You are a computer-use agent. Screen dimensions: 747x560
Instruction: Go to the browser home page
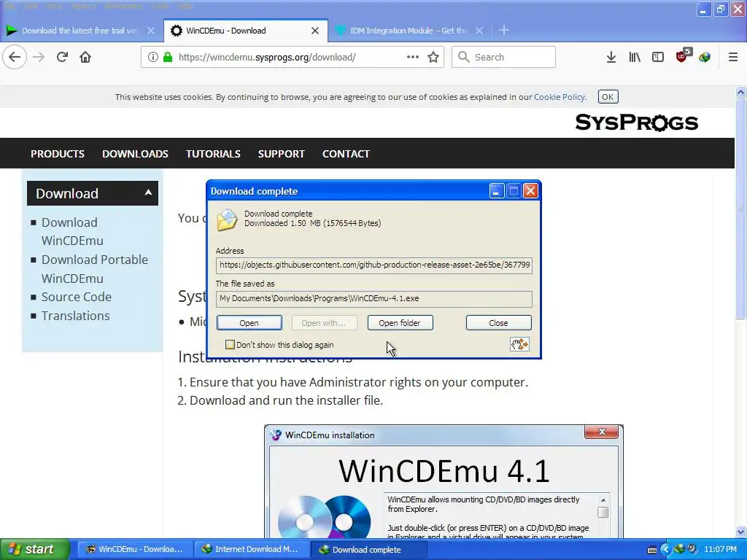85,58
